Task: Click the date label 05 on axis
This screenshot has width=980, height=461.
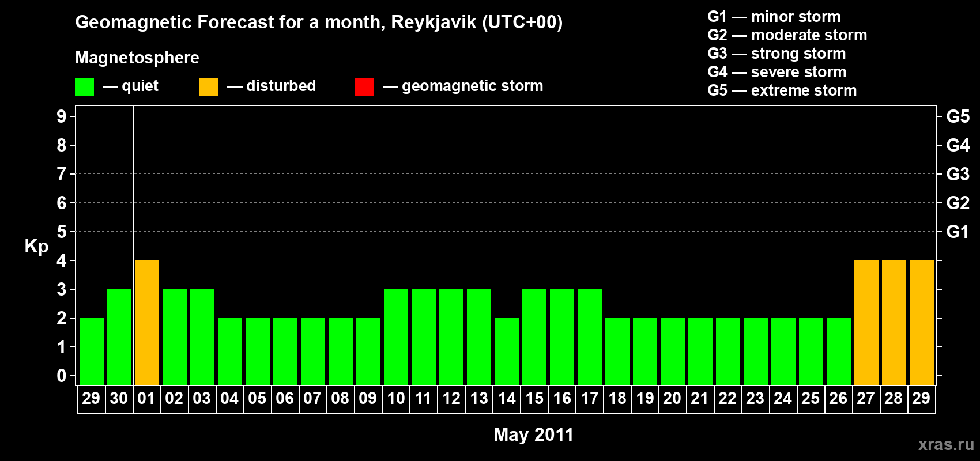Action: coord(257,399)
